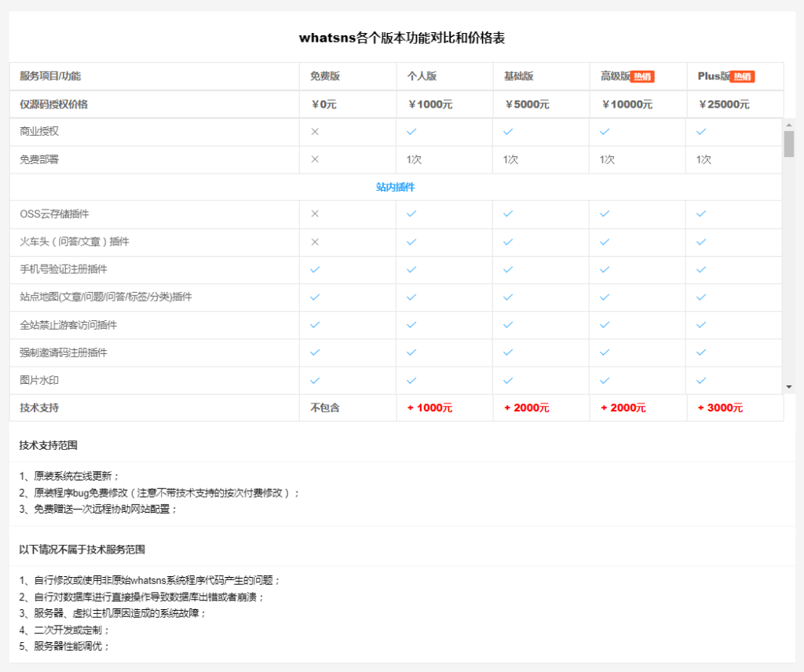Click the checkmark for 站点地图插件 under 免费版

315,298
